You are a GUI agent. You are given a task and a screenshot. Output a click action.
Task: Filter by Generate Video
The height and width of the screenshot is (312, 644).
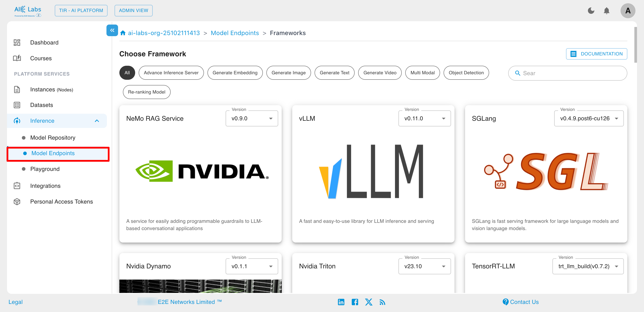pos(379,73)
